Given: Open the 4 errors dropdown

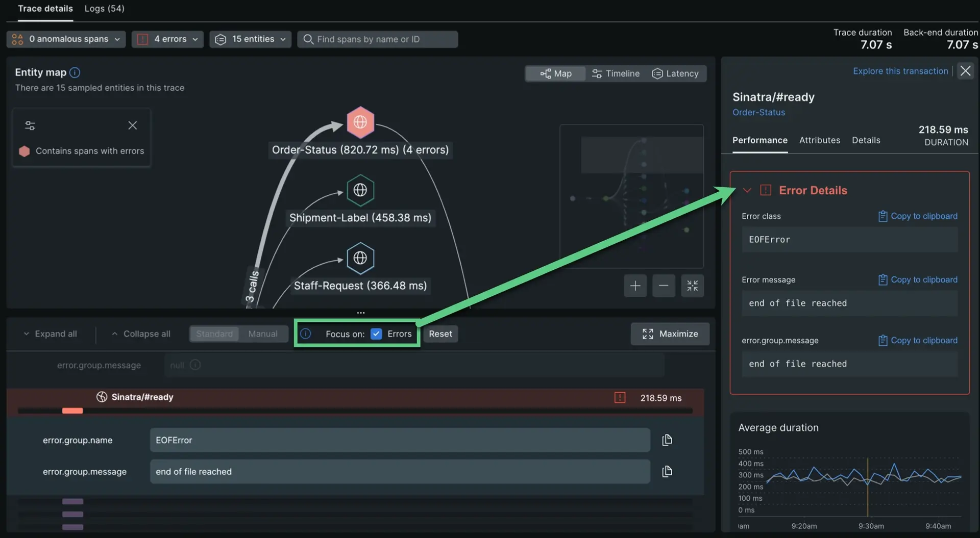Looking at the screenshot, I should click(167, 39).
